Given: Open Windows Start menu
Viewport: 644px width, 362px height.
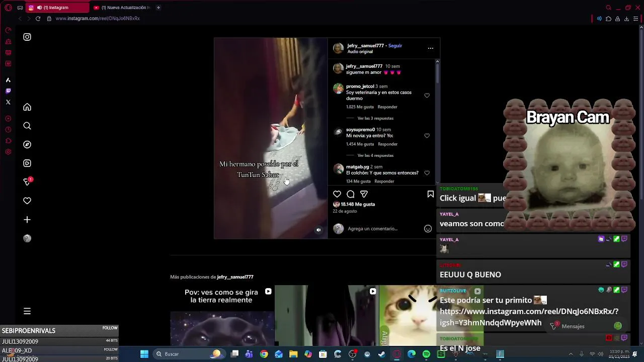Looking at the screenshot, I should [144, 354].
